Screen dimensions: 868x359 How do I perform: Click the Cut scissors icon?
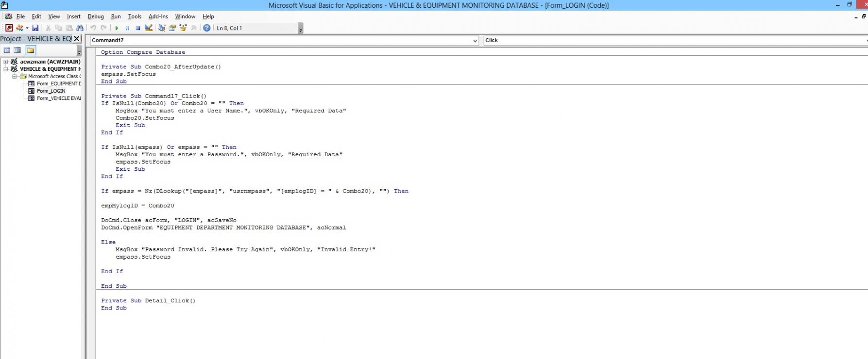[x=48, y=28]
